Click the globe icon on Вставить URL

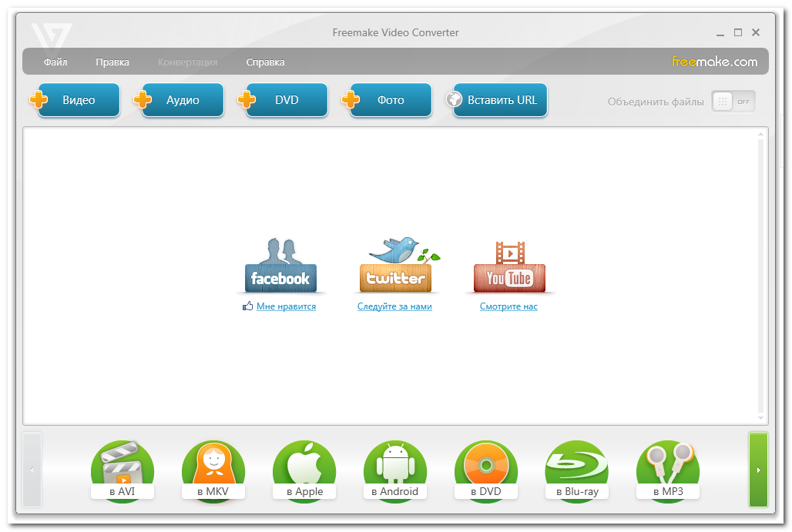[454, 99]
